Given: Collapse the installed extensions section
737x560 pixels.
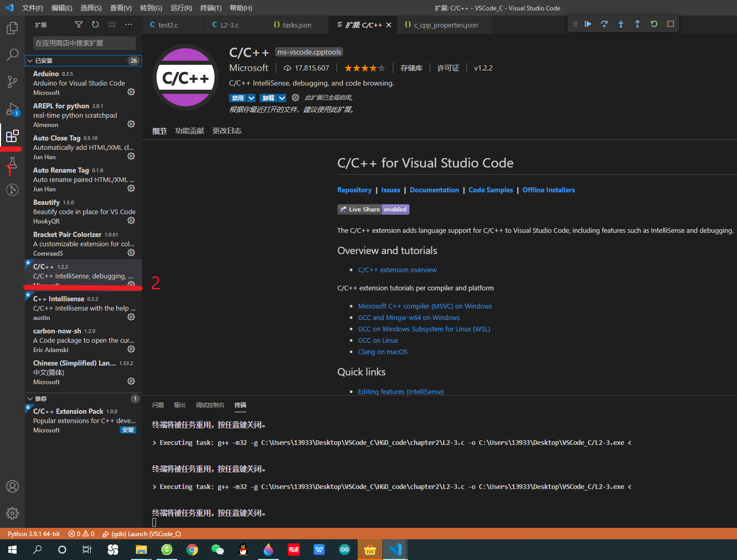Looking at the screenshot, I should click(31, 61).
